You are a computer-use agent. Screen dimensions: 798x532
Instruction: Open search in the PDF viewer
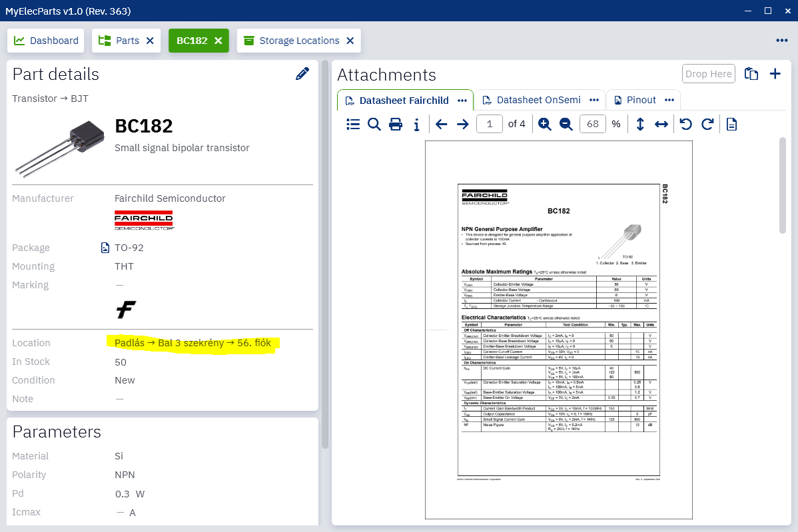point(374,124)
